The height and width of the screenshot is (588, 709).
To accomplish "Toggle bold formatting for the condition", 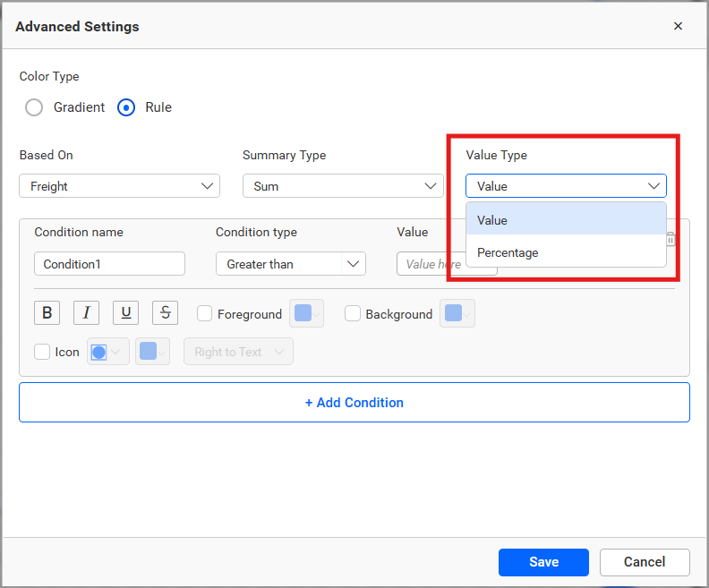I will coord(47,313).
